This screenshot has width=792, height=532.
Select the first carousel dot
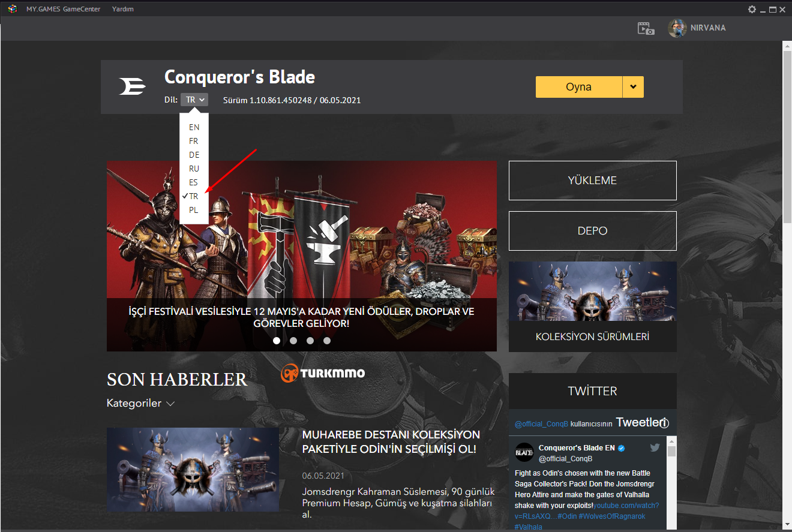tap(277, 341)
